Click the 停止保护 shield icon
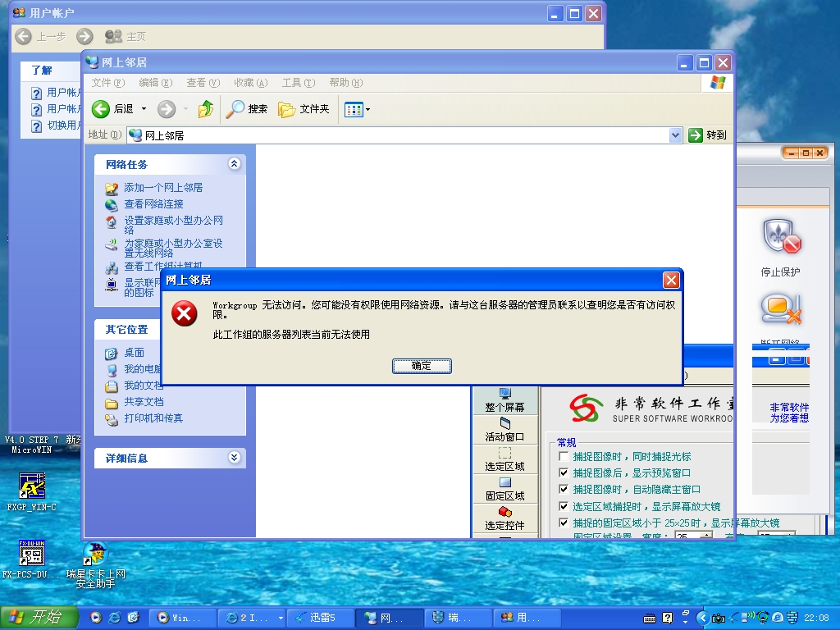The width and height of the screenshot is (840, 630). (782, 237)
